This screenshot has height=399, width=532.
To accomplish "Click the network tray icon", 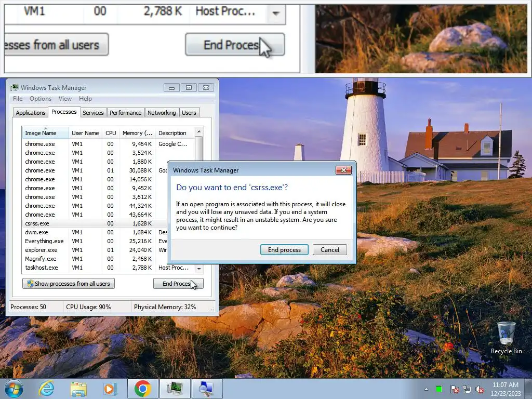I will pyautogui.click(x=467, y=389).
